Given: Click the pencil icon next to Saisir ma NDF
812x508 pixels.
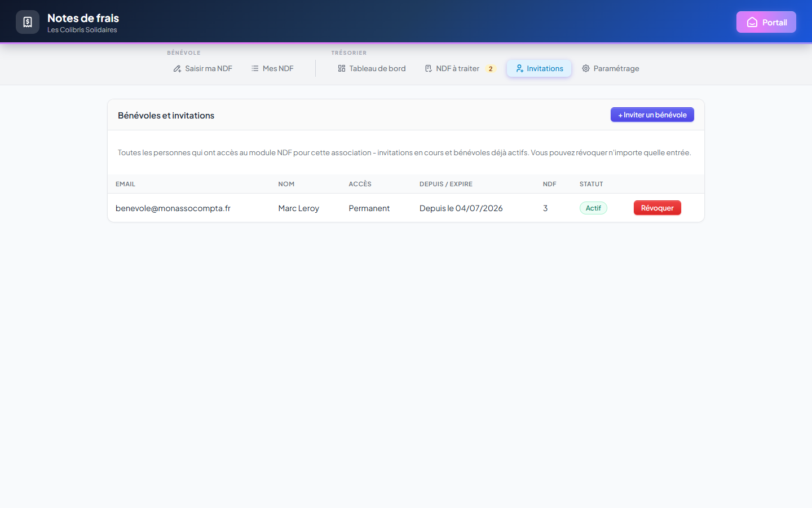Looking at the screenshot, I should point(177,68).
